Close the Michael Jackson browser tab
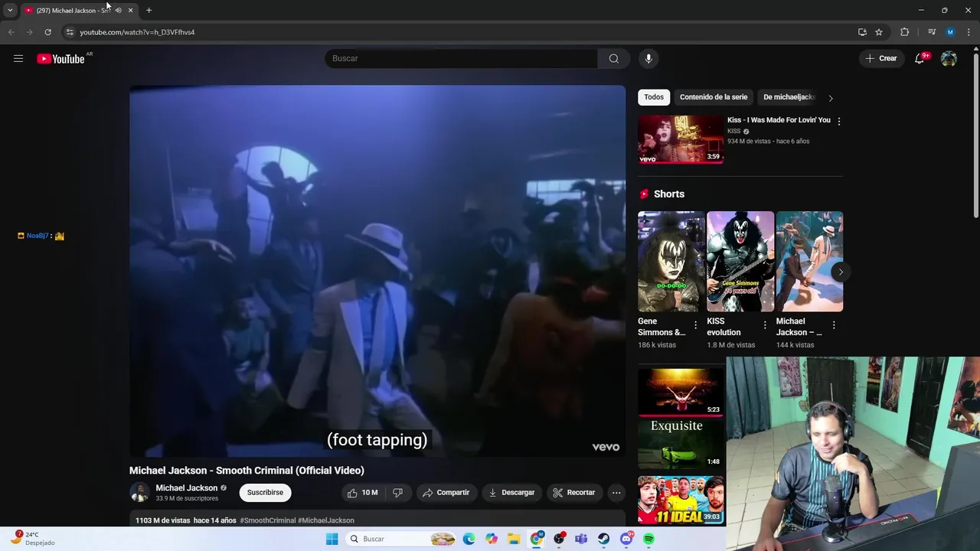This screenshot has height=551, width=980. 130,10
